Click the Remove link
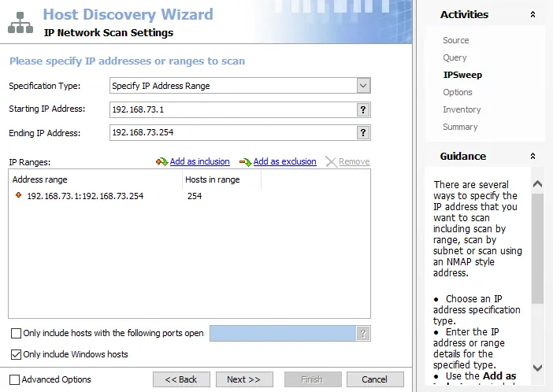The width and height of the screenshot is (553, 392). click(x=354, y=161)
